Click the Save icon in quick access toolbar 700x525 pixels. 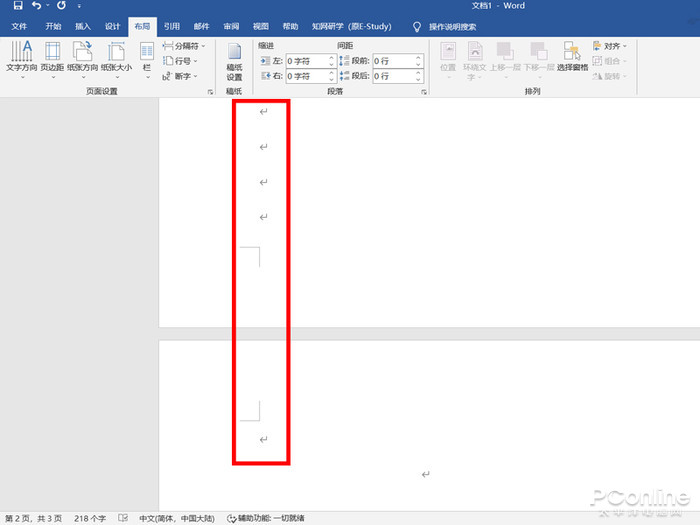(x=18, y=6)
